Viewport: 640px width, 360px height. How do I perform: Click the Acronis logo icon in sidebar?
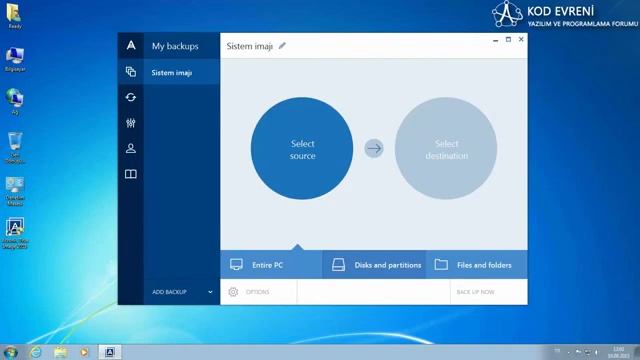coord(131,45)
